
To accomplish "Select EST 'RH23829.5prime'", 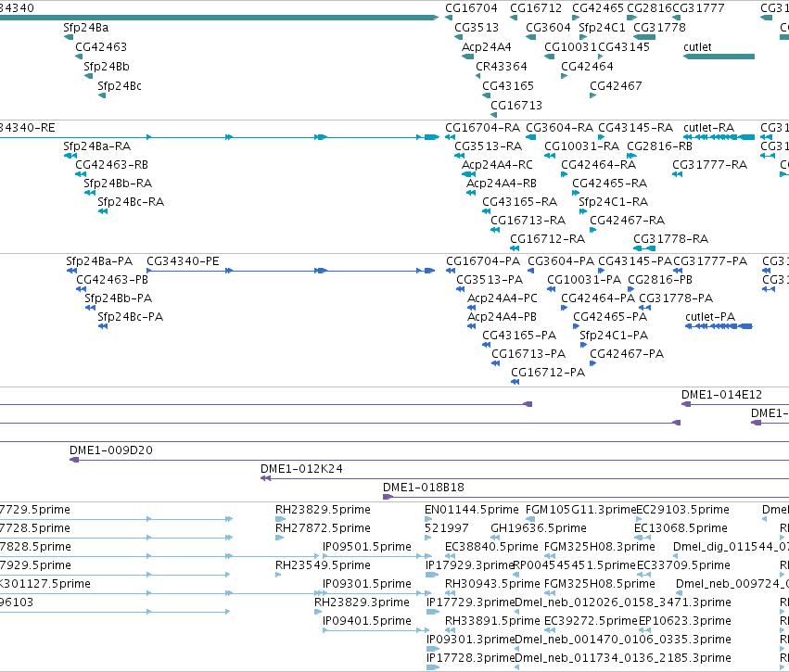I will (323, 510).
